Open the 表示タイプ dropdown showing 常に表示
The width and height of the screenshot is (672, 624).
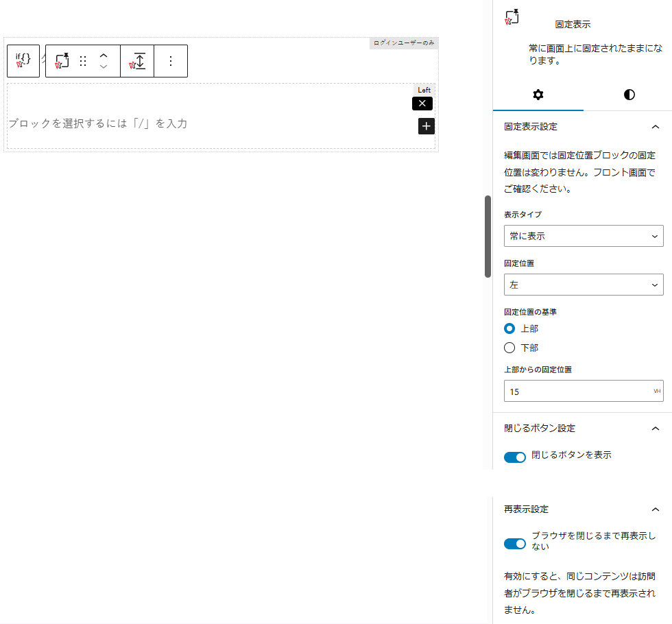coord(584,236)
